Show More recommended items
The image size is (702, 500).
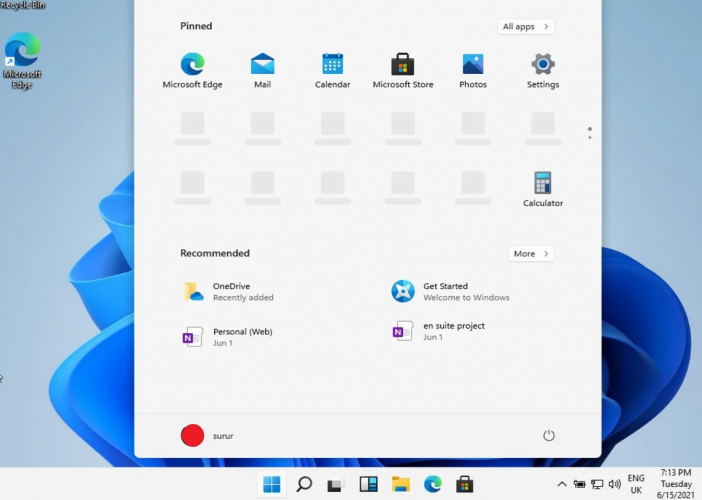[x=531, y=254]
